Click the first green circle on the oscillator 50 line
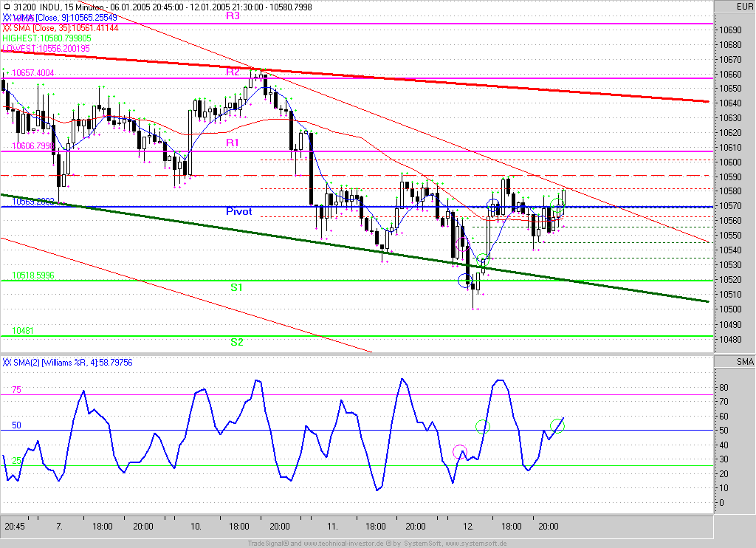This screenshot has width=756, height=548. coord(482,426)
